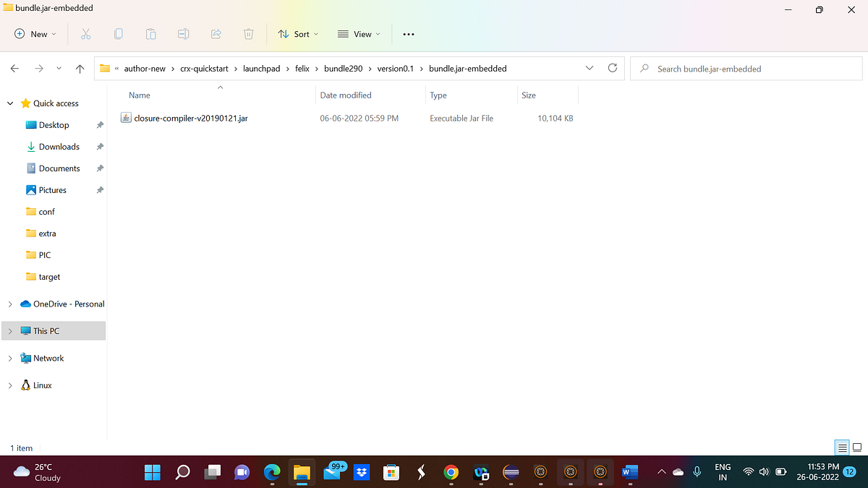This screenshot has width=868, height=488.
Task: Launch Eclipse from the taskbar
Action: click(511, 472)
